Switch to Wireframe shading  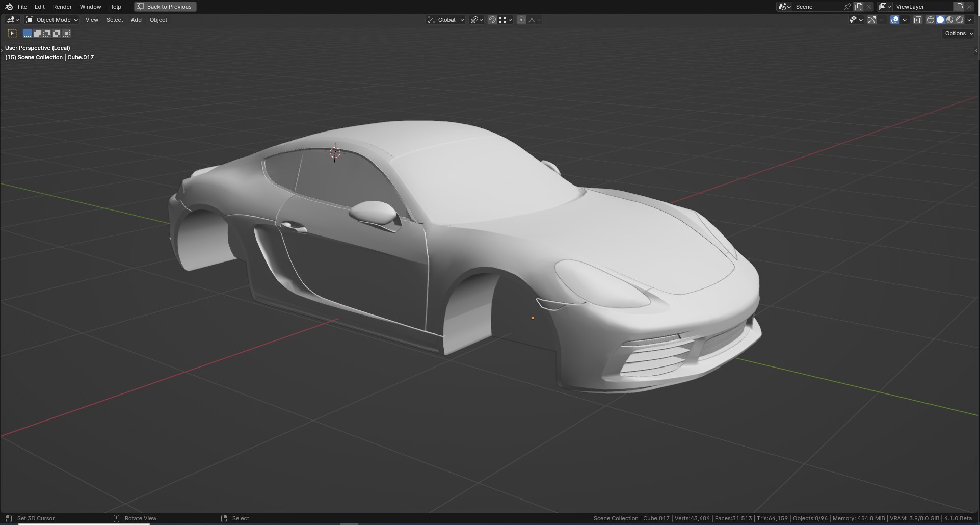point(931,20)
